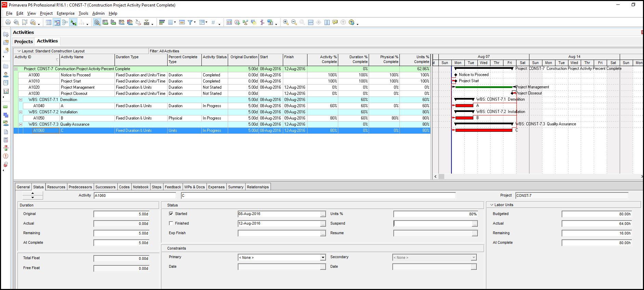Open WBS blue squares icon in sidebar
The width and height of the screenshot is (644, 290).
(x=6, y=115)
